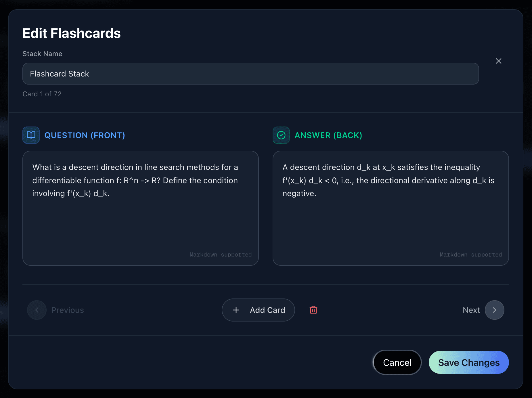Click the ANSWER (BACK) heading
Viewport: 532px width, 398px height.
point(328,135)
